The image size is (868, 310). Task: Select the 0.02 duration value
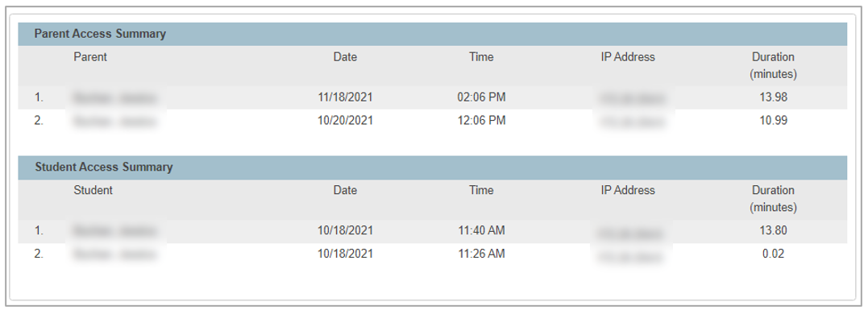[x=773, y=254]
